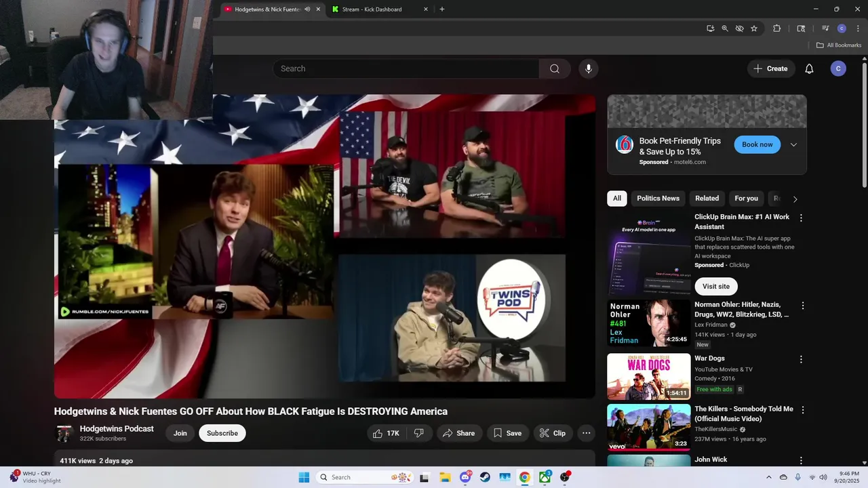868x488 pixels.
Task: Open the taskbar clock showing 9:46 PM
Action: [850, 477]
